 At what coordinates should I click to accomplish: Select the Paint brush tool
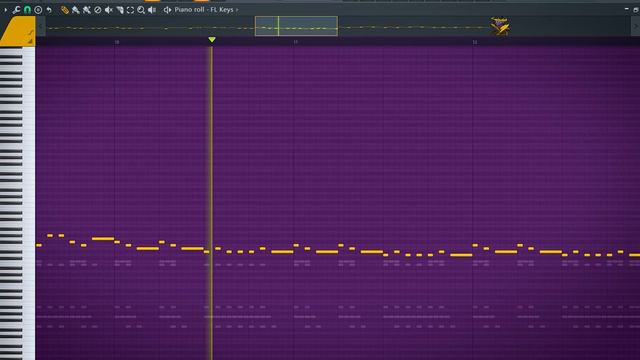76,9
